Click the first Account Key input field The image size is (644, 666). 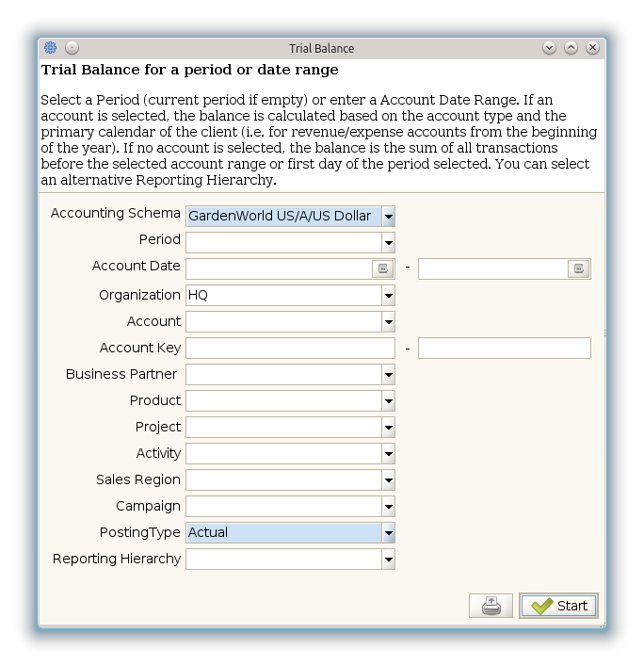click(x=290, y=348)
